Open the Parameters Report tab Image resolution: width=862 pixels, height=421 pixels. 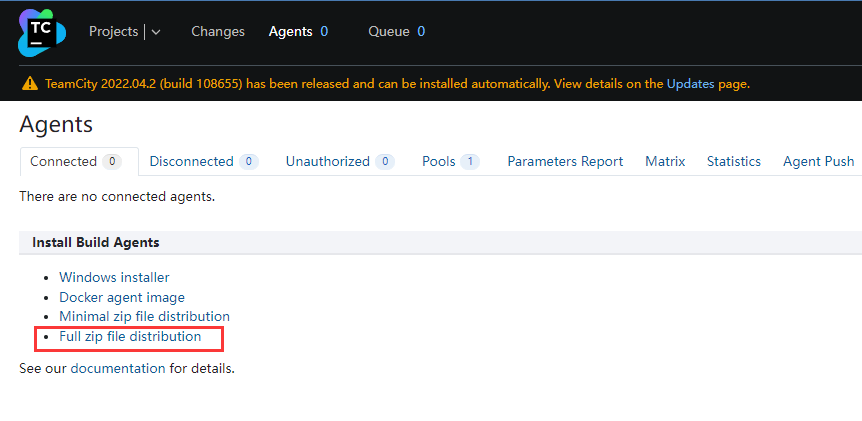[x=565, y=162]
